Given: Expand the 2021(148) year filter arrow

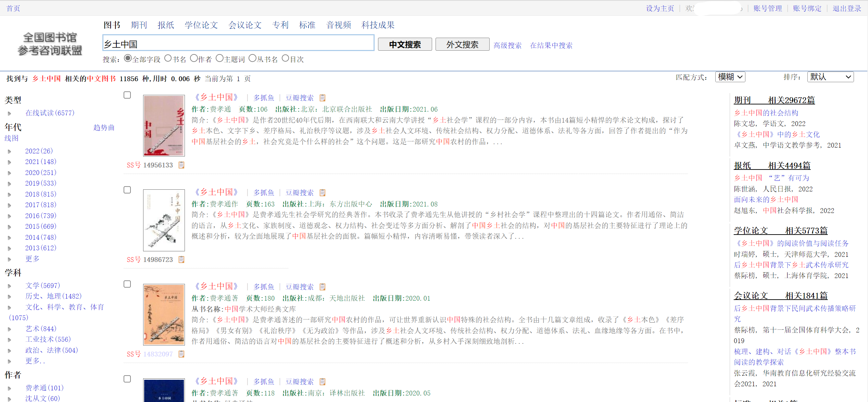Looking at the screenshot, I should tap(10, 162).
